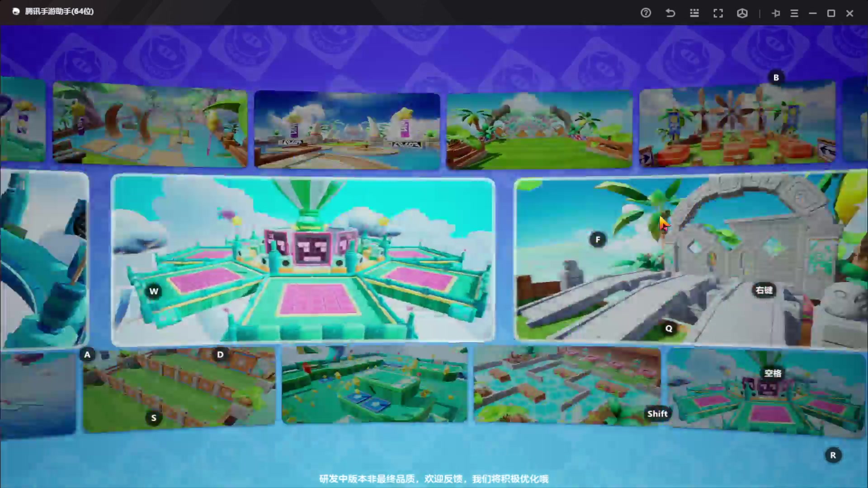This screenshot has width=868, height=488.
Task: Pick the water maze map thumbnail
Action: [x=565, y=384]
